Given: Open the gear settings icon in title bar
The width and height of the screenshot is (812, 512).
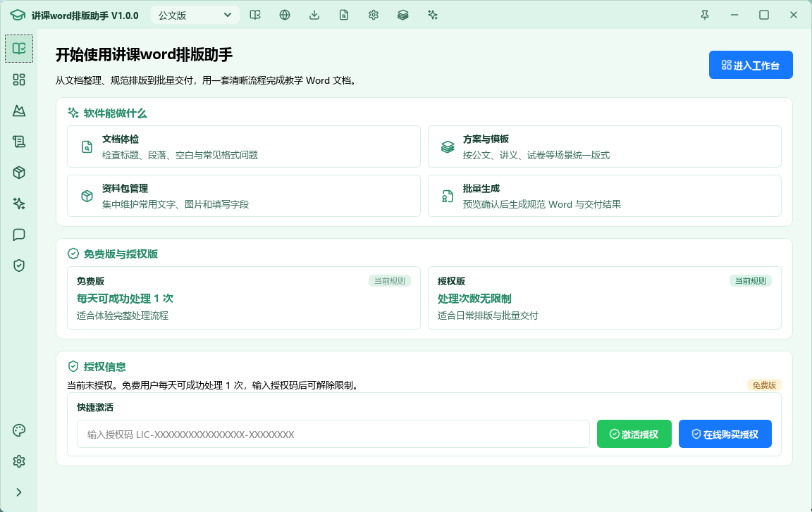Looking at the screenshot, I should coord(374,15).
